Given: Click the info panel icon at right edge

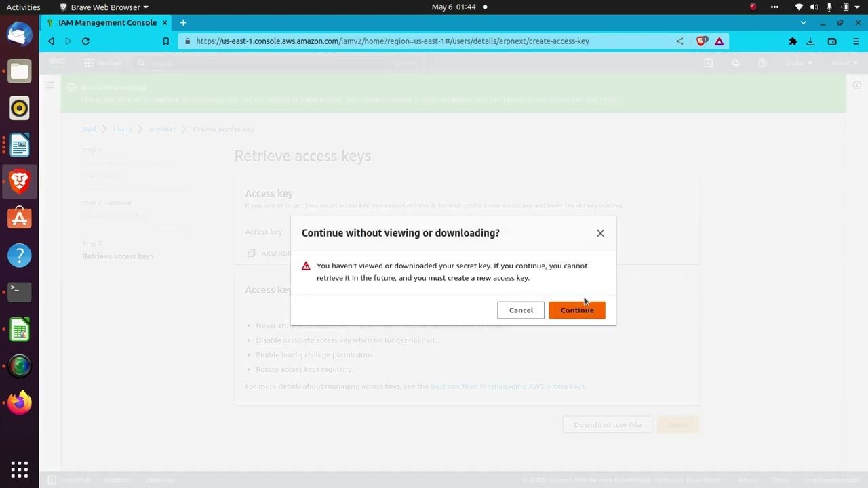Looking at the screenshot, I should (857, 85).
